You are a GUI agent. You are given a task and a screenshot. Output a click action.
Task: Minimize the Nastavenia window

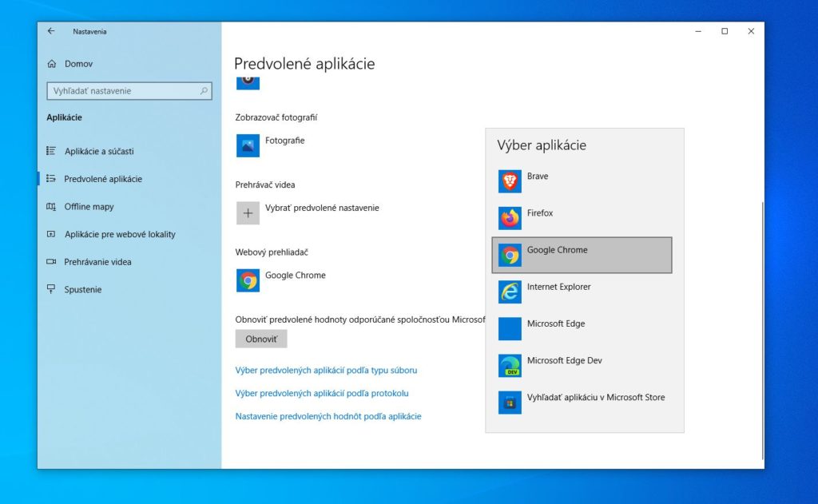click(698, 31)
